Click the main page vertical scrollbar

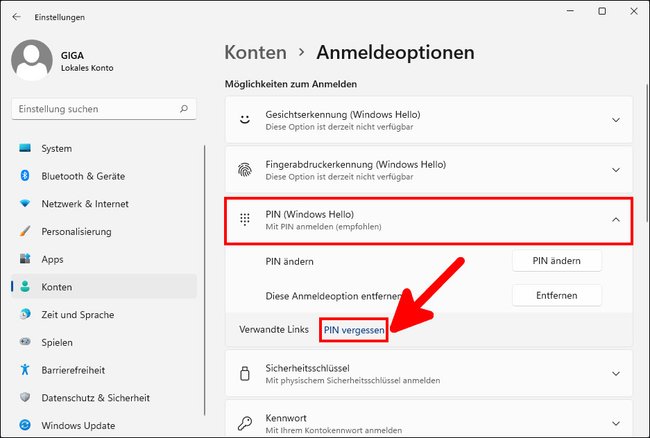tap(647, 153)
